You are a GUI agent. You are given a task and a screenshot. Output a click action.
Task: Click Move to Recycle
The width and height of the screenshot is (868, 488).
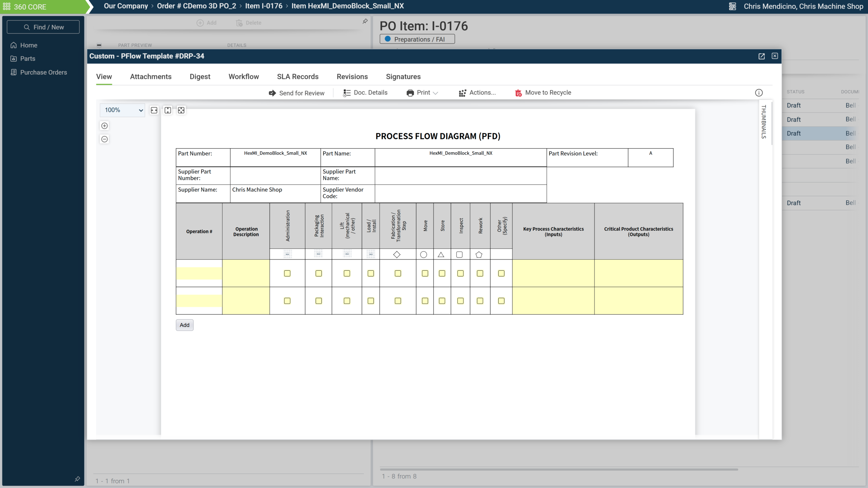coord(543,93)
